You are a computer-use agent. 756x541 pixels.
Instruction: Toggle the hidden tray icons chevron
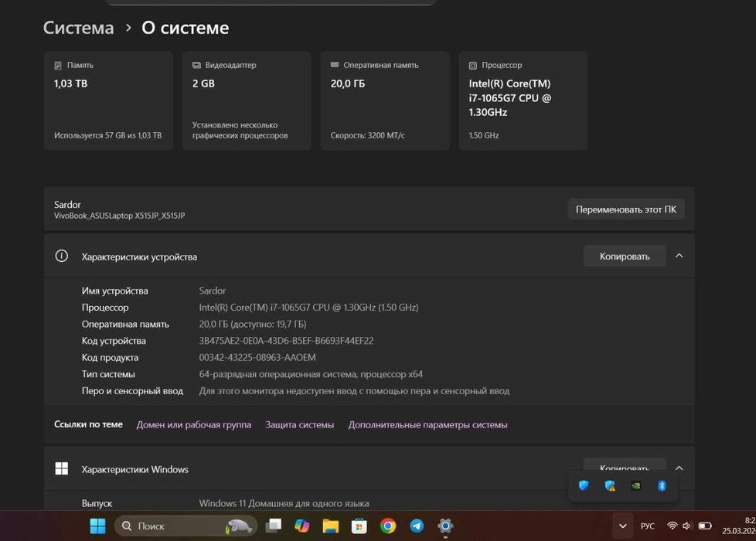(622, 526)
